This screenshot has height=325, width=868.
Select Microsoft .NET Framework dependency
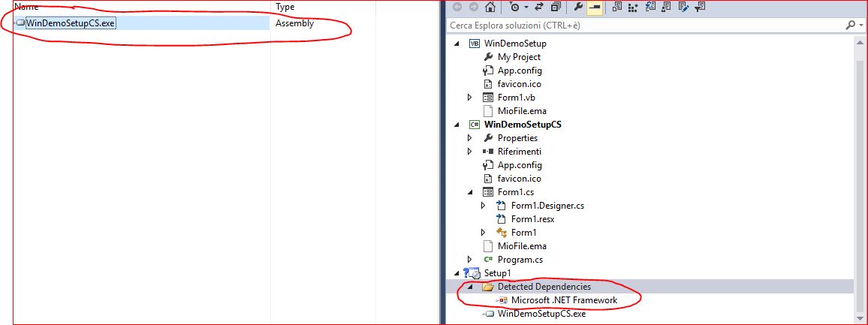[564, 300]
